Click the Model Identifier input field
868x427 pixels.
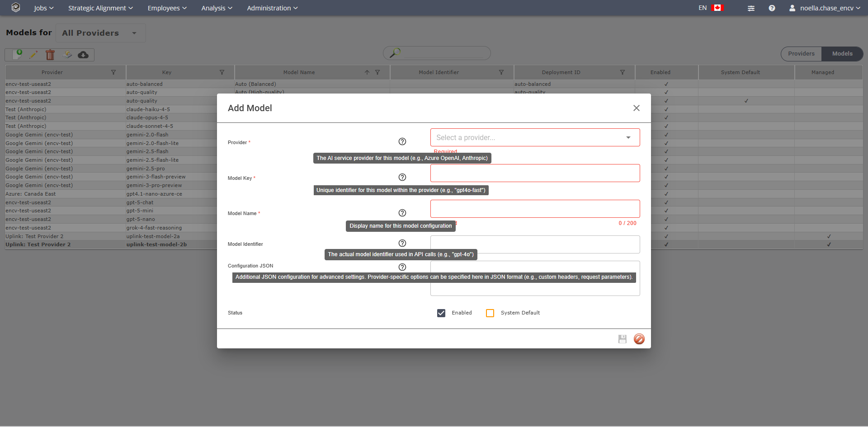[535, 244]
